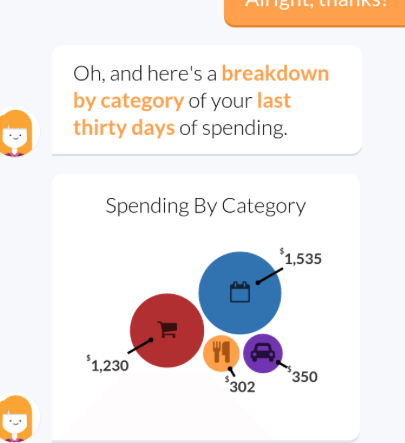Viewport: 405px width, 443px height.
Task: Click the 'thirty days' highlighted phrase
Action: [x=124, y=128]
